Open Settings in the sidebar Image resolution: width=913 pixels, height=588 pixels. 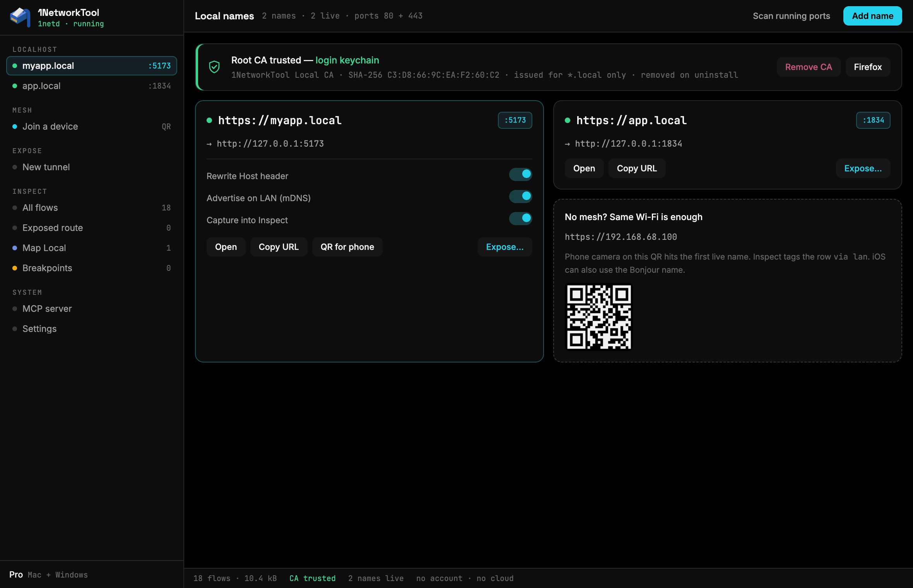[x=92, y=329]
